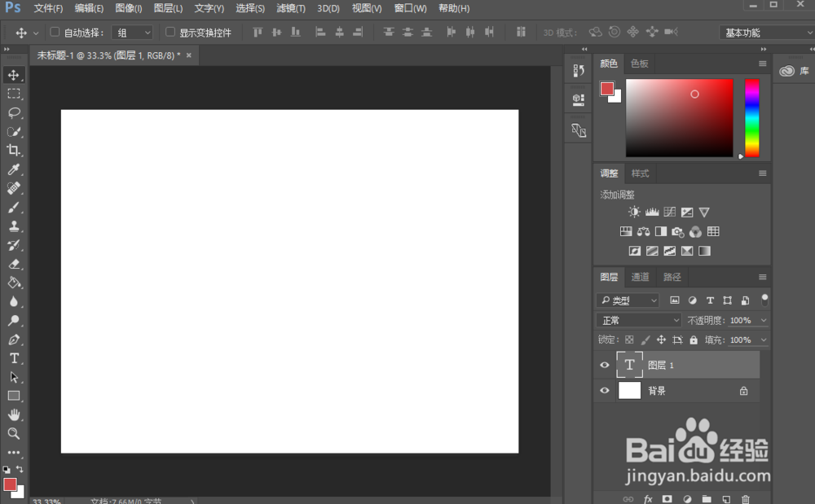The height and width of the screenshot is (504, 815).
Task: Add a Photo Filter adjustment
Action: [678, 231]
